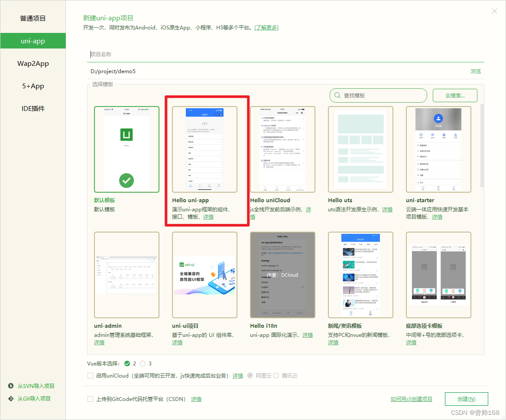This screenshot has width=506, height=420.
Task: Switch to the Wap2App project type
Action: [x=33, y=63]
